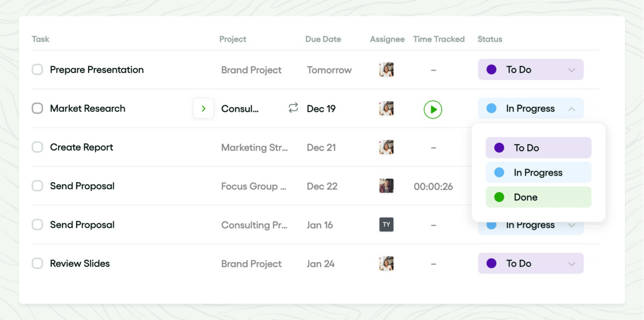Collapse the Market Research status dropdown
The image size is (644, 320).
[572, 109]
